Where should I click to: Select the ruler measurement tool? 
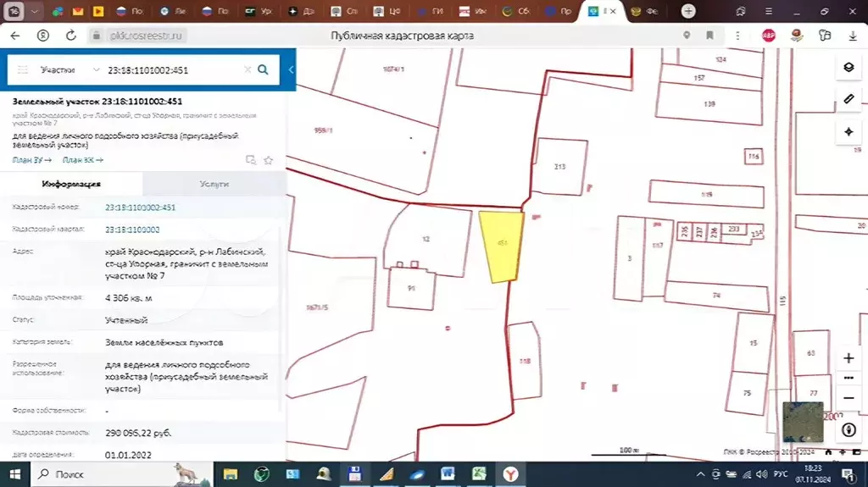coord(849,99)
